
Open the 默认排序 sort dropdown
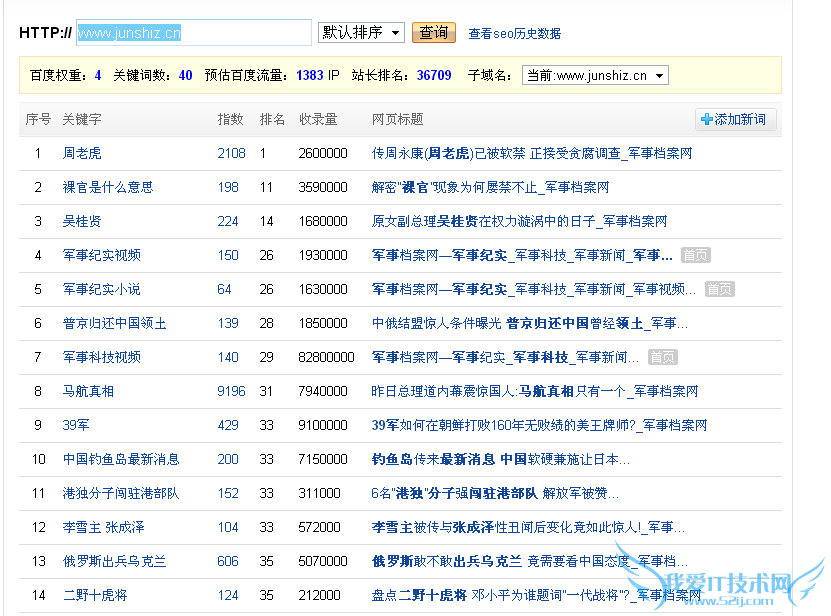click(x=361, y=33)
